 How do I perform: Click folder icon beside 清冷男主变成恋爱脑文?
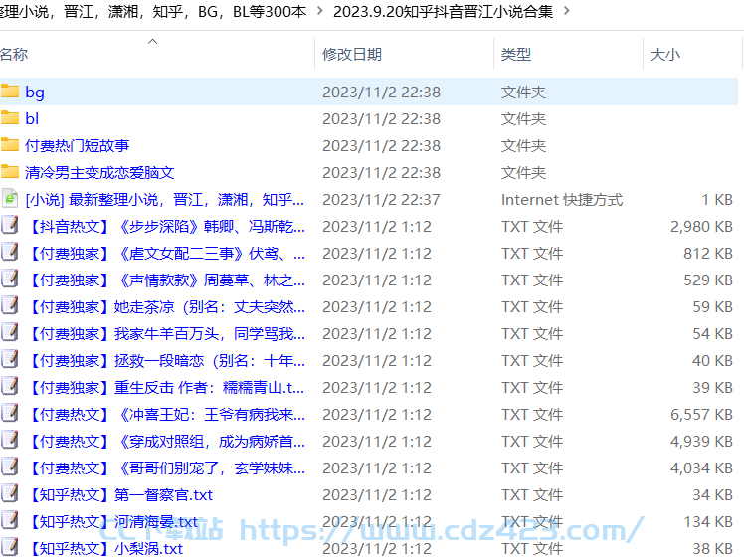pyautogui.click(x=10, y=172)
